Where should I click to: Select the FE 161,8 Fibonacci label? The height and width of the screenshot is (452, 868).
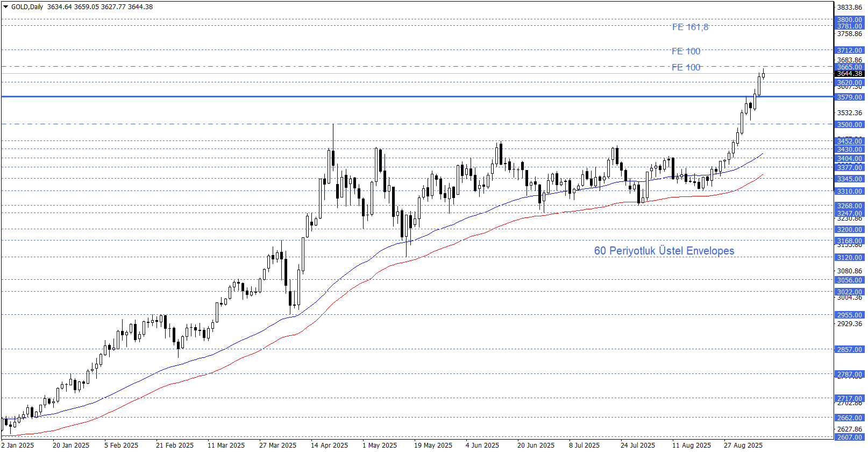690,27
